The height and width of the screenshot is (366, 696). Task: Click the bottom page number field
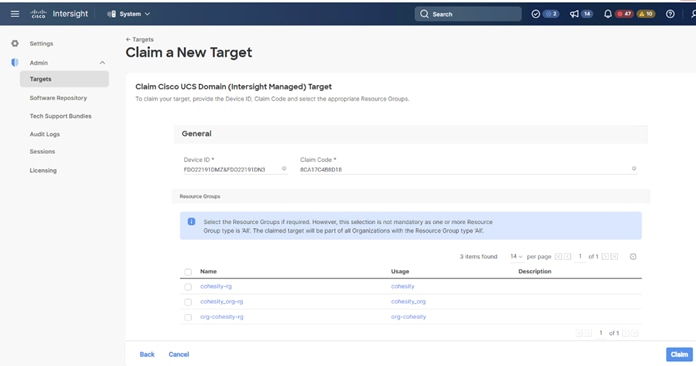[x=601, y=333]
